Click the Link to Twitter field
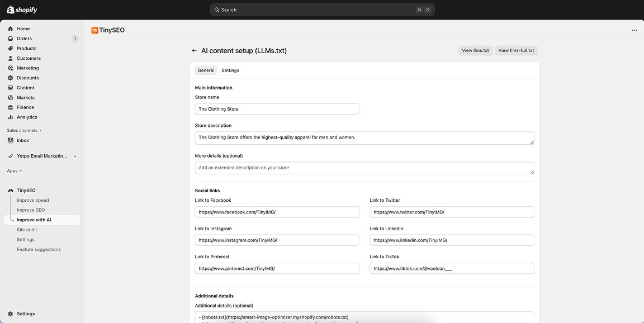 tap(452, 212)
